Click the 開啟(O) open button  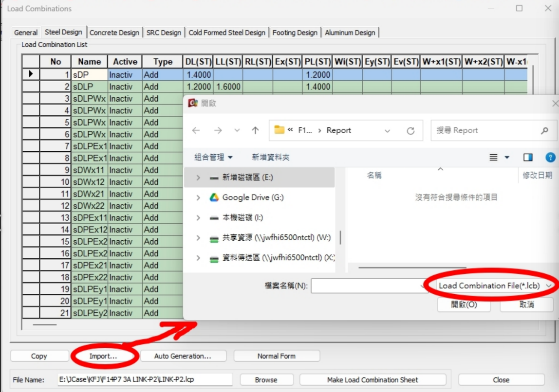point(464,304)
